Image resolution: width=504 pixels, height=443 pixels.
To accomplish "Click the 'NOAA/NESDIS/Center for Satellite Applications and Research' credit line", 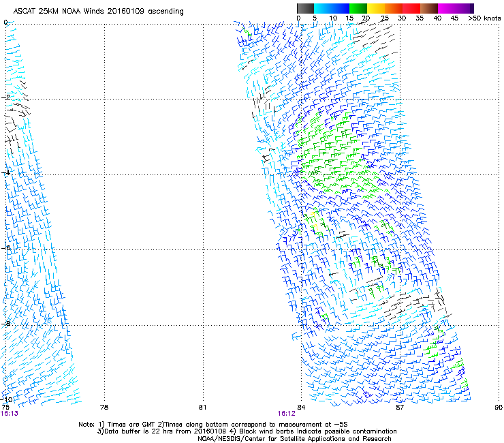I will [294, 439].
